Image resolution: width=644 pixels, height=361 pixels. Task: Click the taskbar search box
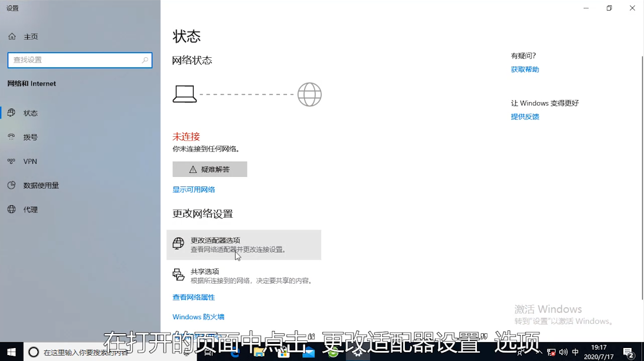tap(83, 352)
